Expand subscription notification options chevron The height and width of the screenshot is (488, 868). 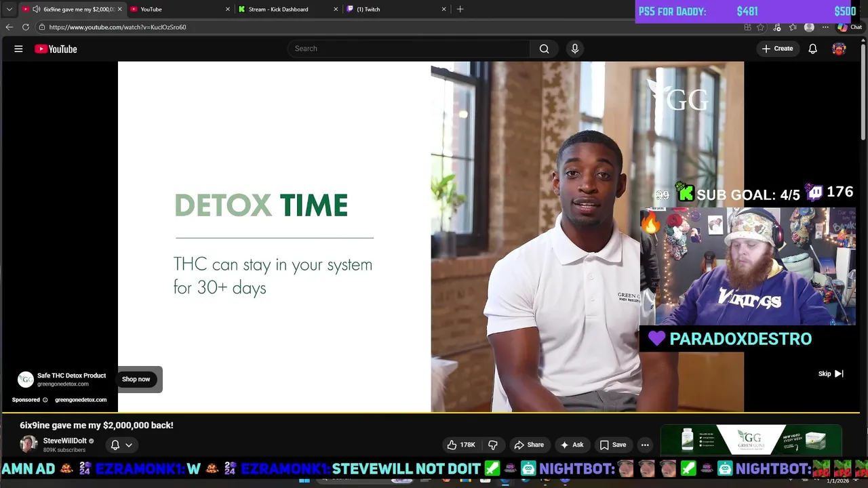pos(128,445)
